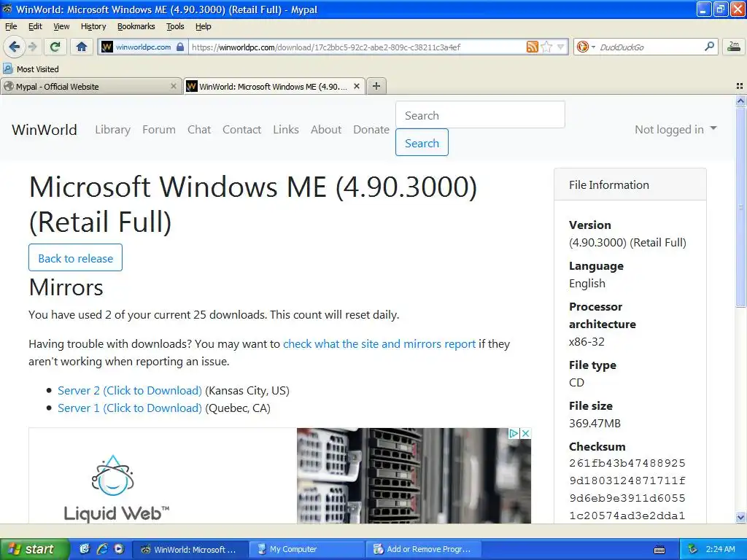Open the View menu
Image resolution: width=747 pixels, height=560 pixels.
(x=61, y=26)
